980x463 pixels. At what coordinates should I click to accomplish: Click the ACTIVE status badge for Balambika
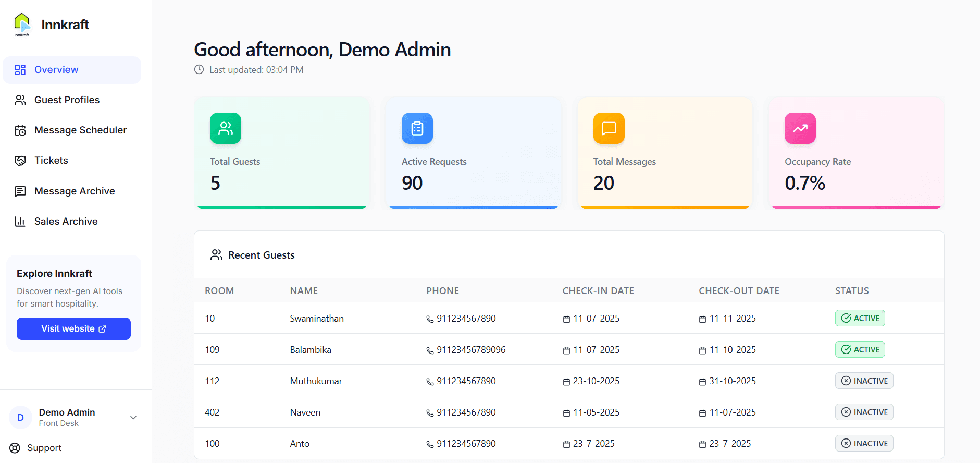tap(860, 349)
